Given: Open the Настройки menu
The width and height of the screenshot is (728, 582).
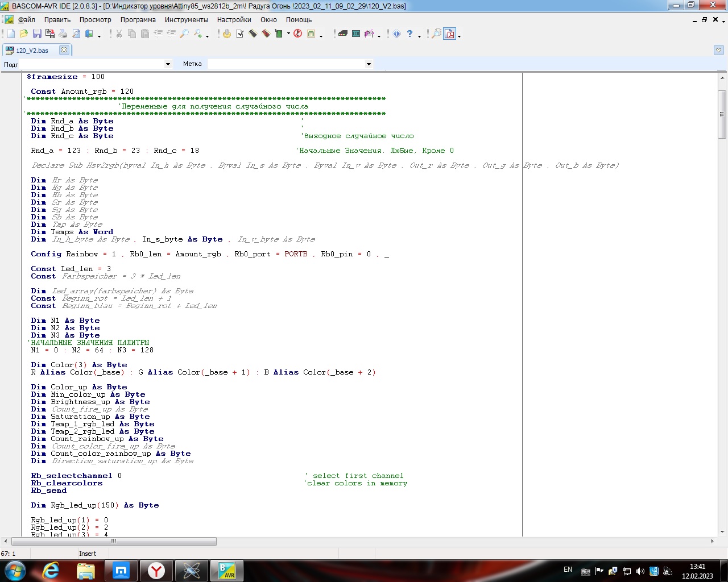Looking at the screenshot, I should click(234, 19).
